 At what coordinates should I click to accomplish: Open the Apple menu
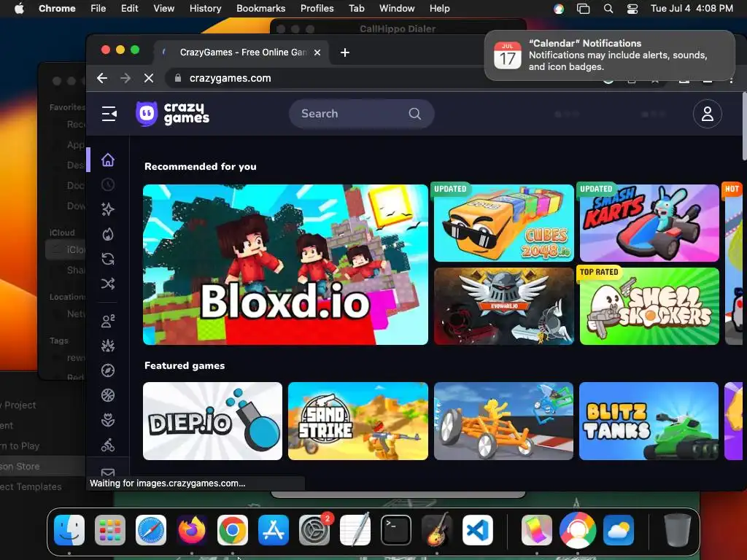click(x=19, y=8)
